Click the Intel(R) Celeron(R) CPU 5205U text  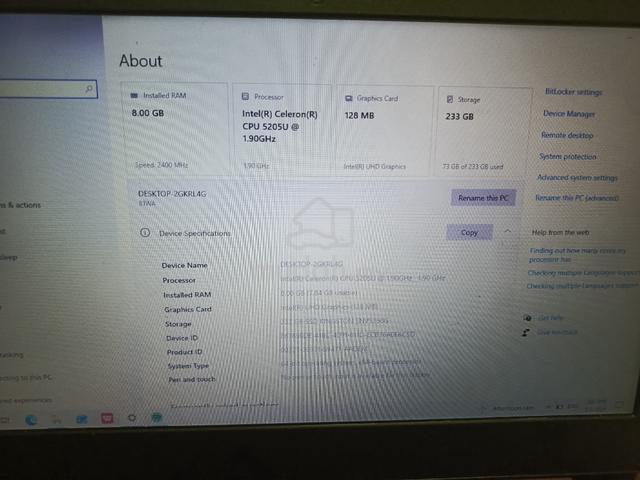(x=280, y=127)
